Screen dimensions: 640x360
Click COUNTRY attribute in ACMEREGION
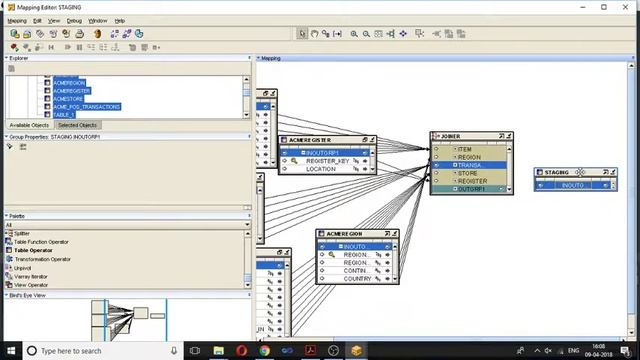pyautogui.click(x=357, y=279)
